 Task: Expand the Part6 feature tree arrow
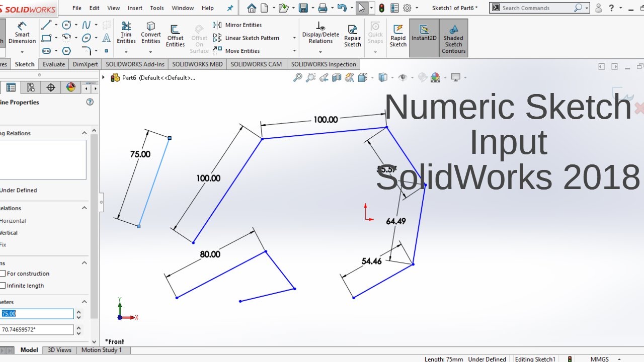[x=104, y=77]
